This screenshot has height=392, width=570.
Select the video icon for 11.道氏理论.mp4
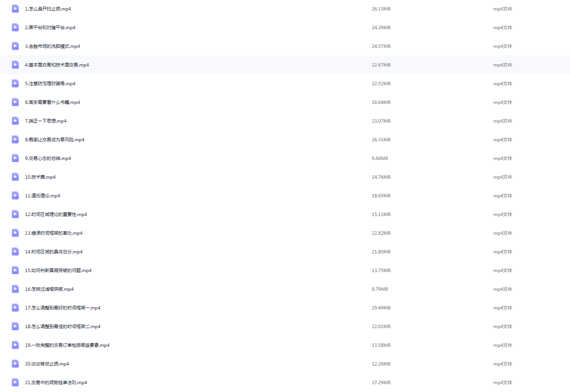(x=15, y=195)
